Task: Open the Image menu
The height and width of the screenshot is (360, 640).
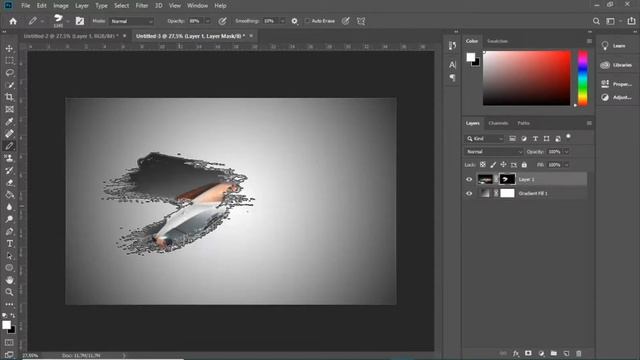Action: (61, 6)
